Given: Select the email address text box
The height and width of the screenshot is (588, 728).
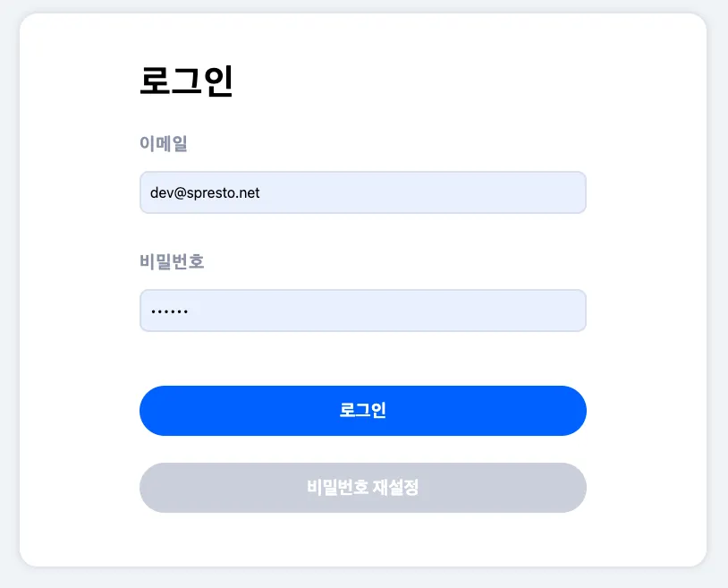Looking at the screenshot, I should [x=362, y=192].
